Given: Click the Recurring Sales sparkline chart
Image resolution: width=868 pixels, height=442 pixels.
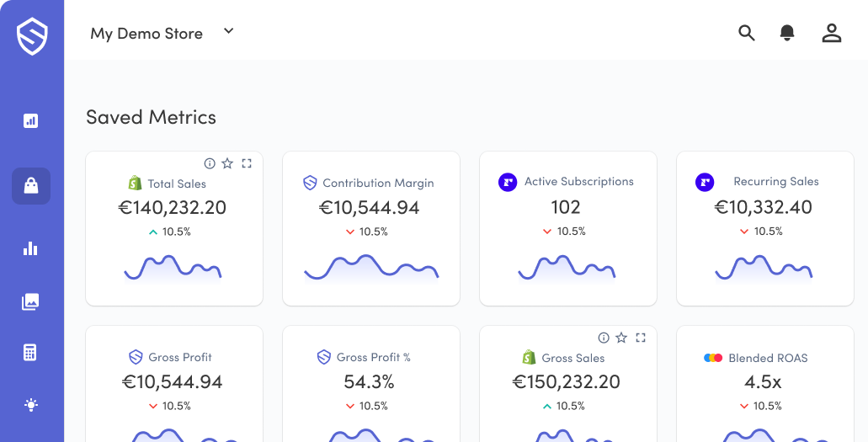Looking at the screenshot, I should [x=764, y=268].
